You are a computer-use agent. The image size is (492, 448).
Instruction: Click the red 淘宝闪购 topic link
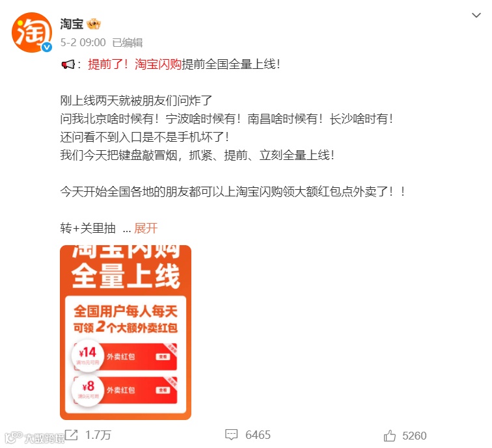[158, 64]
